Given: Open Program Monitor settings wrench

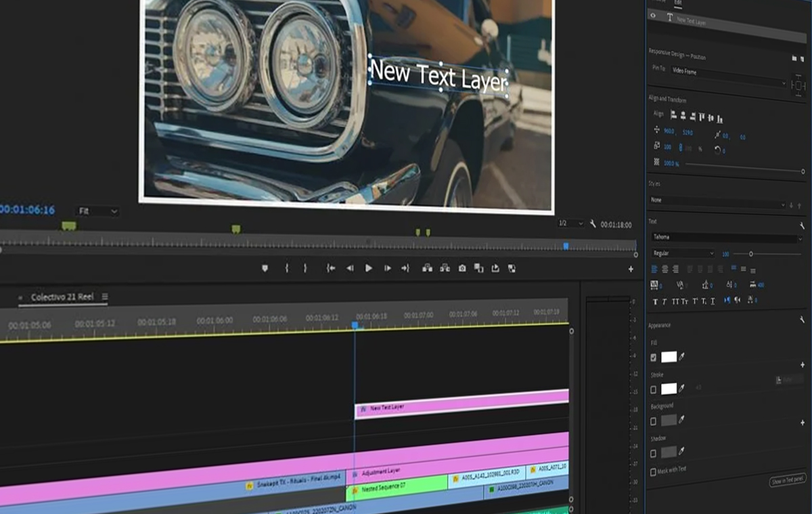Looking at the screenshot, I should coord(593,224).
